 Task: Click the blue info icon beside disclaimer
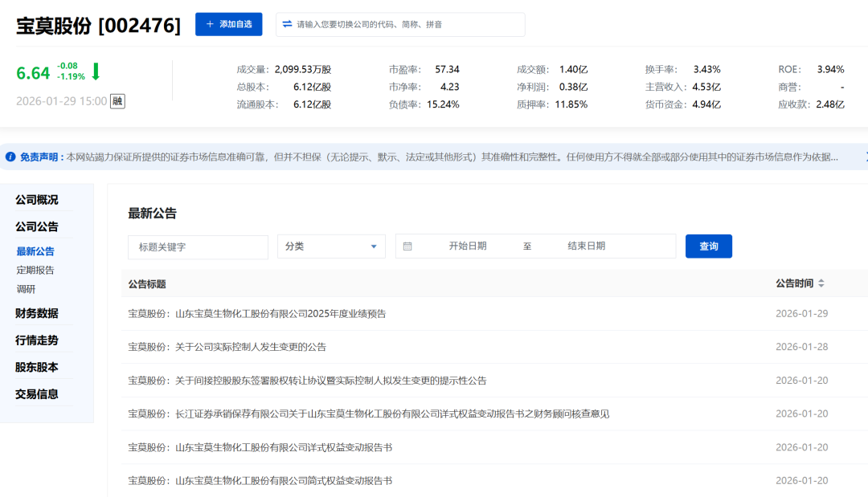[x=10, y=157]
